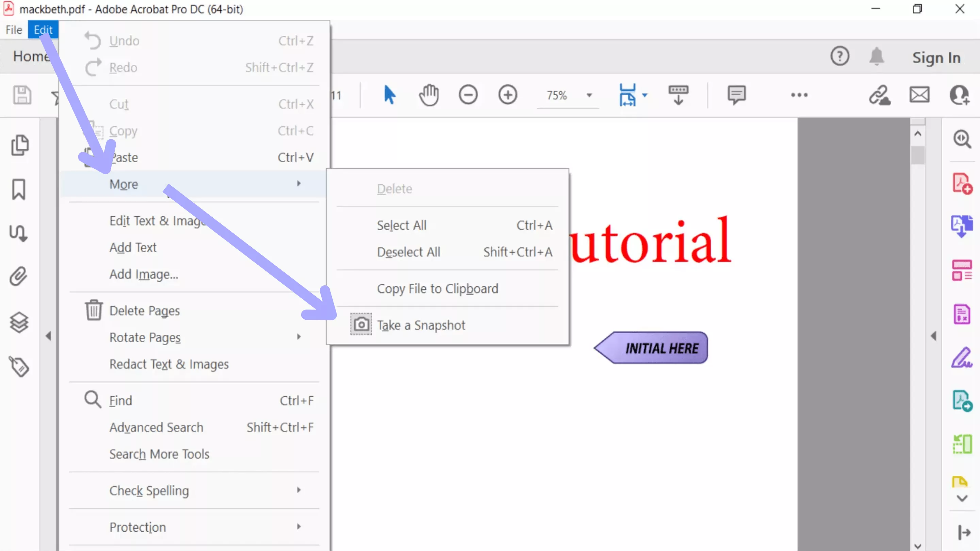
Task: Open the Tags panel
Action: pyautogui.click(x=20, y=366)
